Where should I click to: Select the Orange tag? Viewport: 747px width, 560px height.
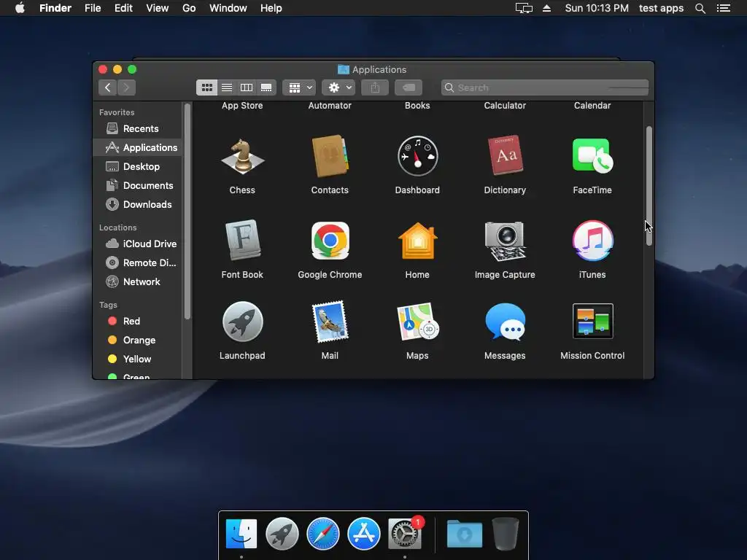(137, 340)
